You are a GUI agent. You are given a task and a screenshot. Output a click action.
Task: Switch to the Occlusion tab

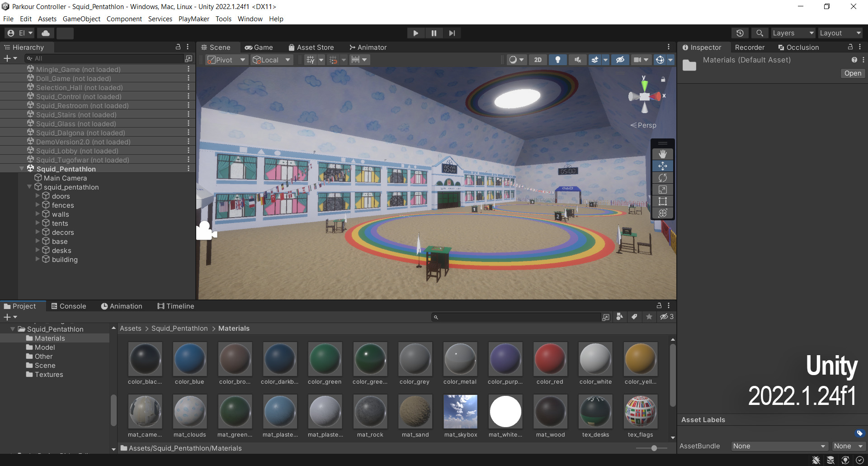click(x=798, y=47)
